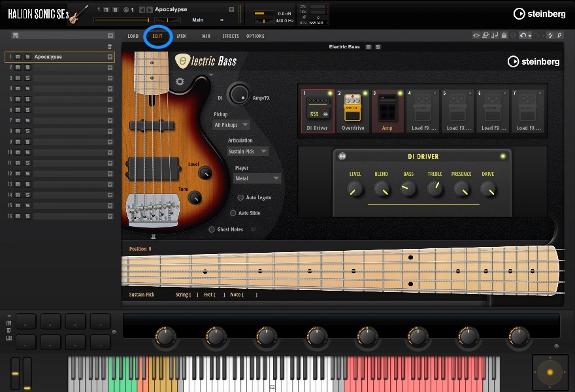Screen dimensions: 575x392
Task: Click the orange sphere control center
Action: tap(550, 372)
